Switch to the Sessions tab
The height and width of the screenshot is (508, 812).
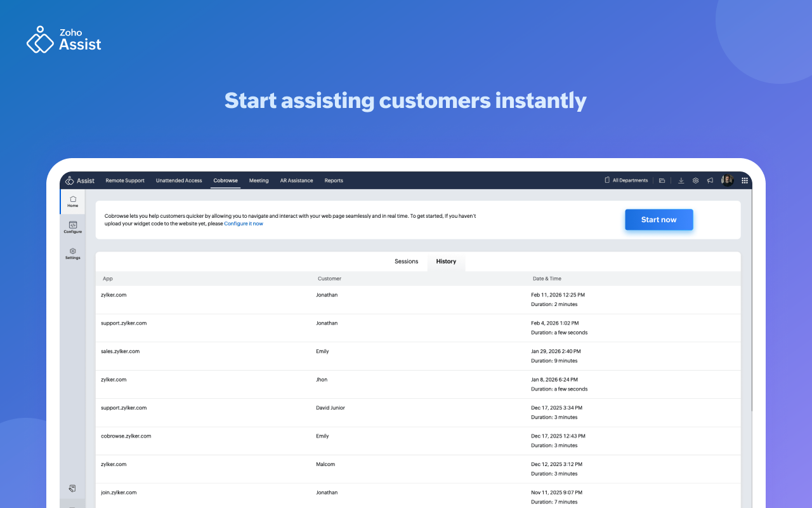click(x=407, y=262)
